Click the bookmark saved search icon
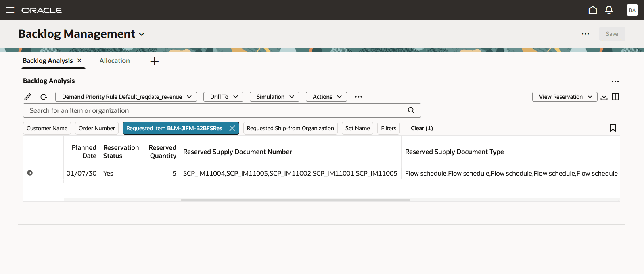Screen dimensions: 644x274 coord(613,128)
